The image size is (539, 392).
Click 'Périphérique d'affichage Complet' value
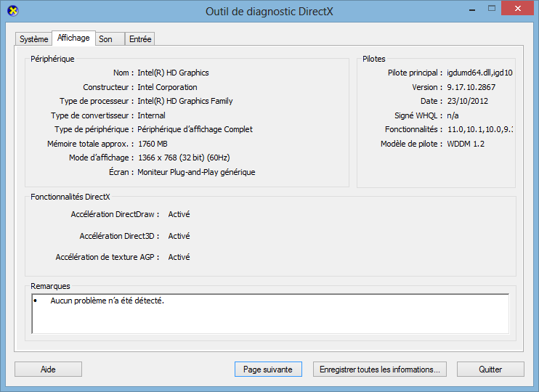coord(195,129)
